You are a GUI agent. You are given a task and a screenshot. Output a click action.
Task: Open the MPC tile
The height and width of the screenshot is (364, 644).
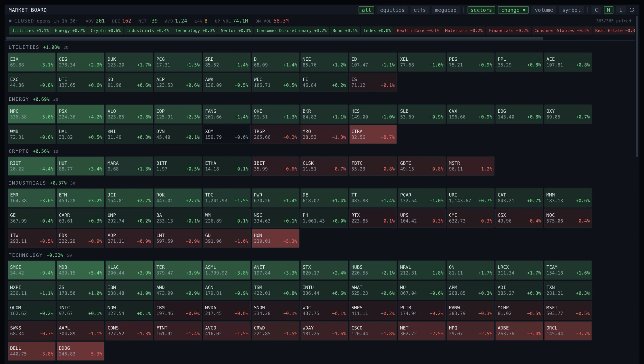tap(32, 114)
